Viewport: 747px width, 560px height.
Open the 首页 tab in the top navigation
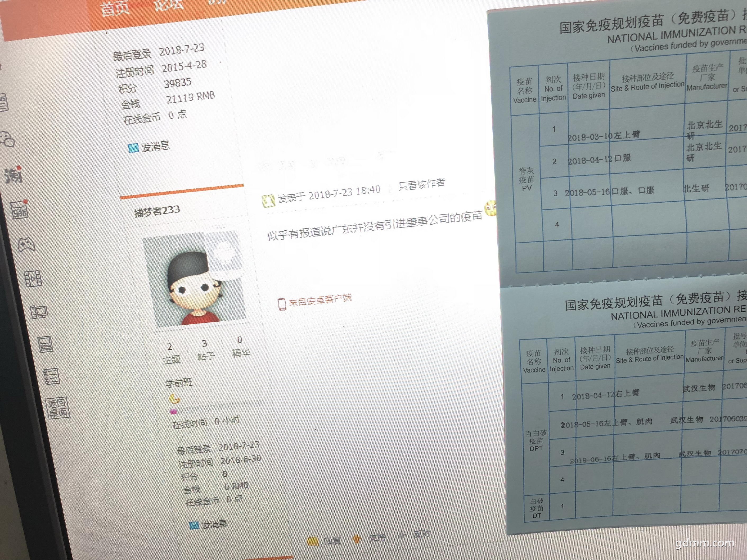point(115,8)
